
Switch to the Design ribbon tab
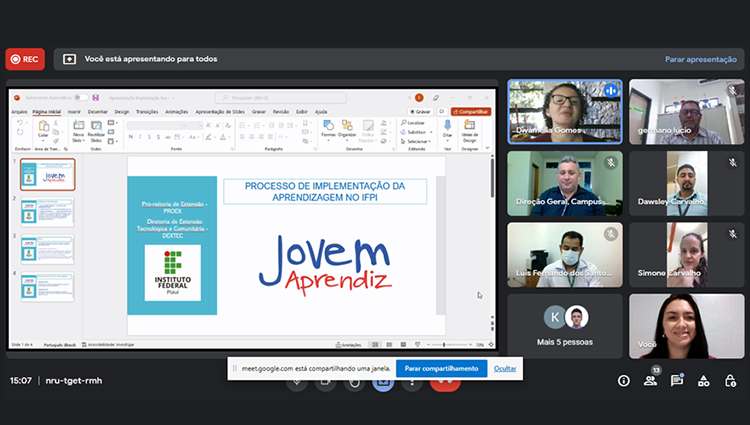122,112
